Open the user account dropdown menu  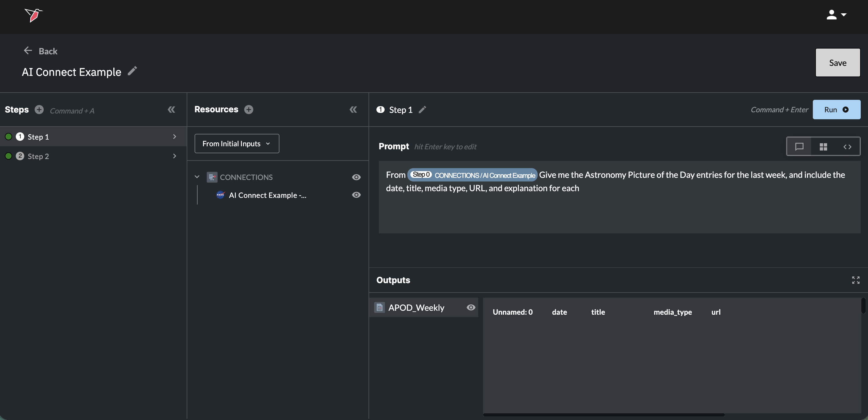click(x=836, y=15)
